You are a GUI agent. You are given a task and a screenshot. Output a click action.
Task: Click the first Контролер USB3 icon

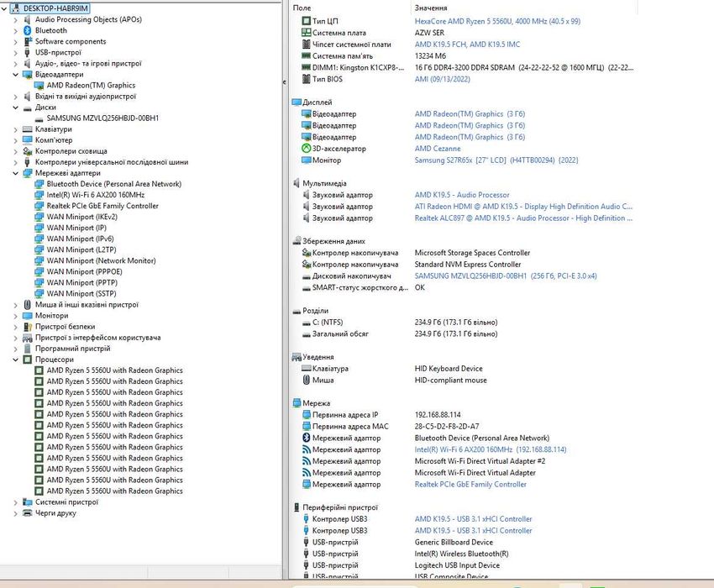point(307,519)
